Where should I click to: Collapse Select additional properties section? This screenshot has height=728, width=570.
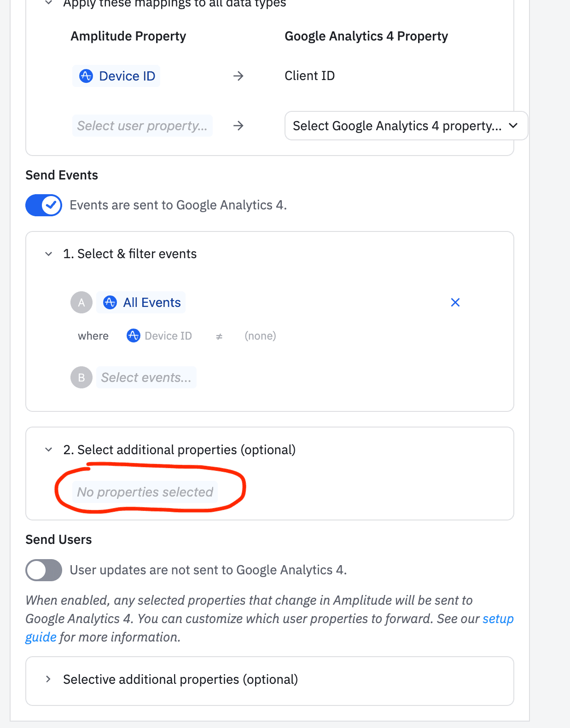click(48, 450)
